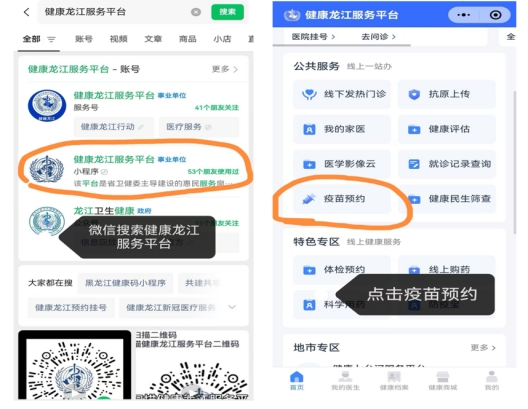Expand 更多 in 地市专区 section

click(x=483, y=348)
